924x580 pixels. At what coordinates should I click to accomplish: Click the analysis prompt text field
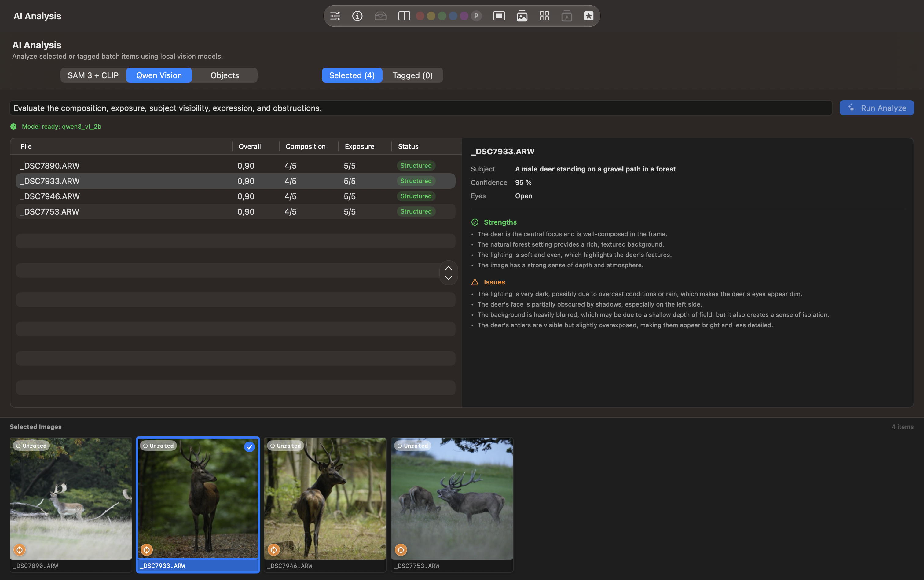pyautogui.click(x=421, y=108)
